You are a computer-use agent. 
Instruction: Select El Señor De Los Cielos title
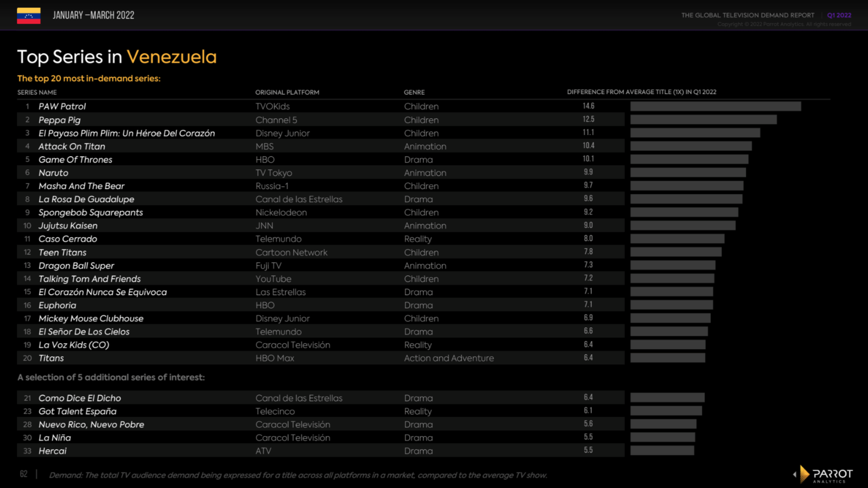(x=84, y=332)
